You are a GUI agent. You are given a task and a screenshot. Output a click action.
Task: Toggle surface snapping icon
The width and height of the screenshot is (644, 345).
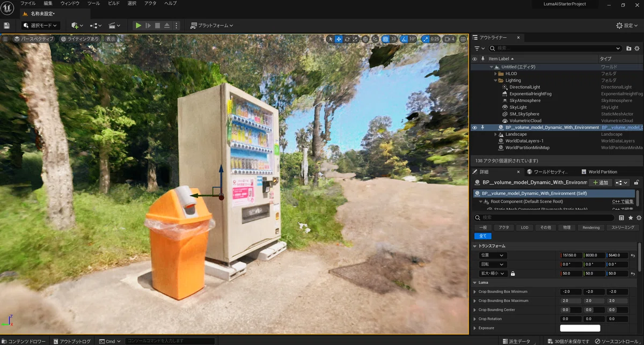pos(375,39)
